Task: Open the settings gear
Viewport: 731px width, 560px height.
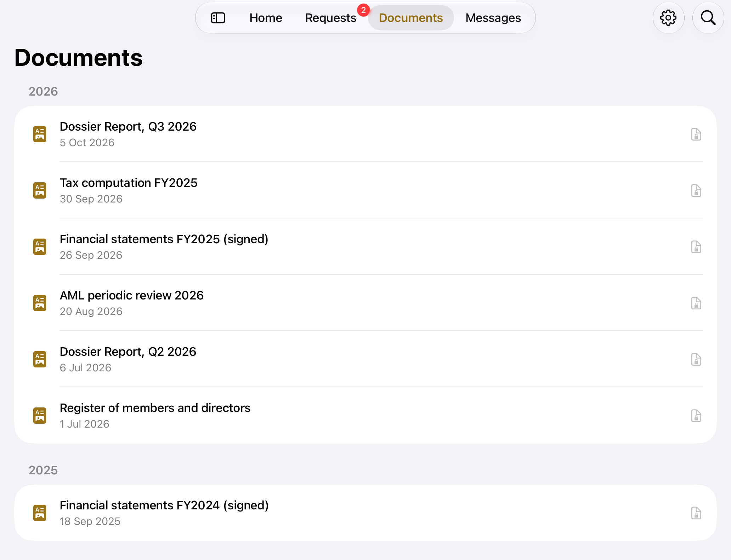Action: 668,18
